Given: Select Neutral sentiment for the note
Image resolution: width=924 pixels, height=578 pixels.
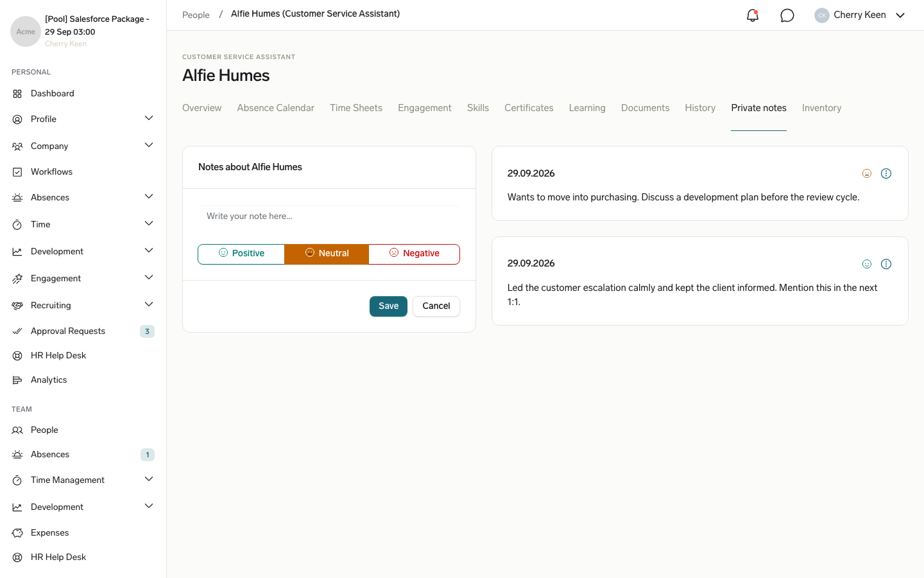Looking at the screenshot, I should click(x=327, y=254).
